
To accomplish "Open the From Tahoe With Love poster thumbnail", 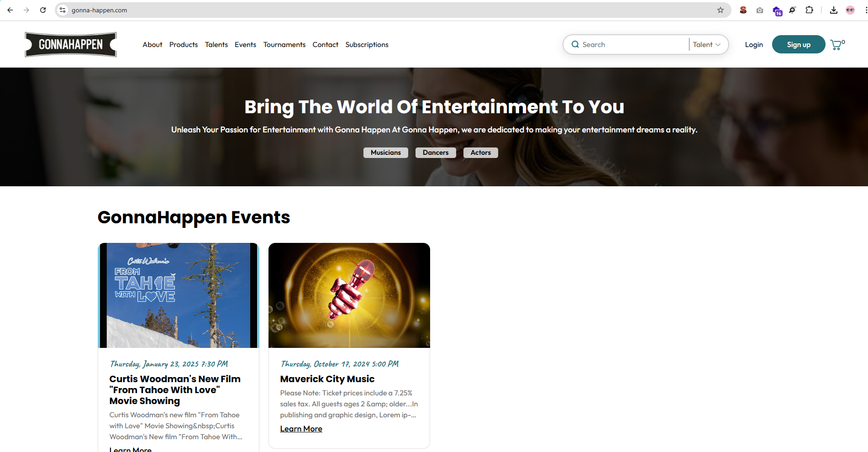I will click(179, 295).
